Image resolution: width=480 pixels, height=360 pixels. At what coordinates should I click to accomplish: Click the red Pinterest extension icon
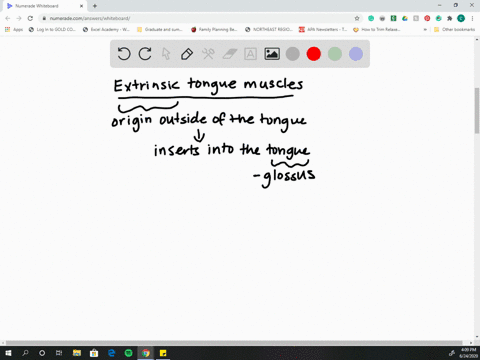427,18
